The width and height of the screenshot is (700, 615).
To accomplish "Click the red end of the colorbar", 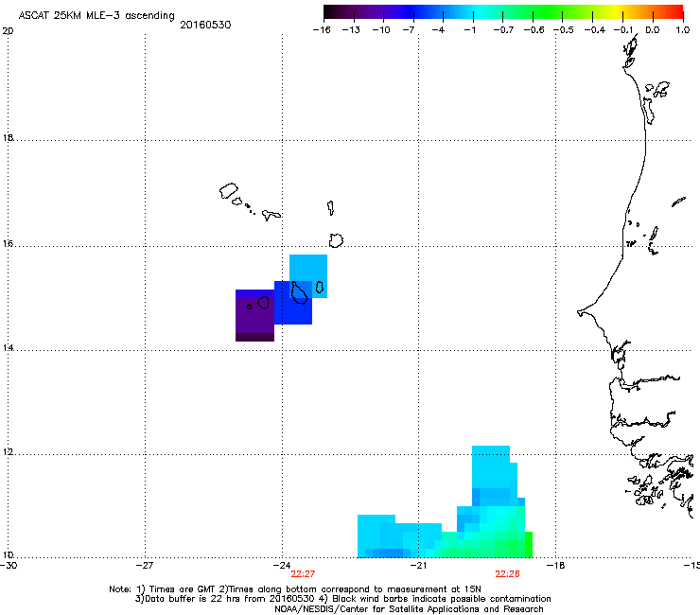I will (x=677, y=12).
